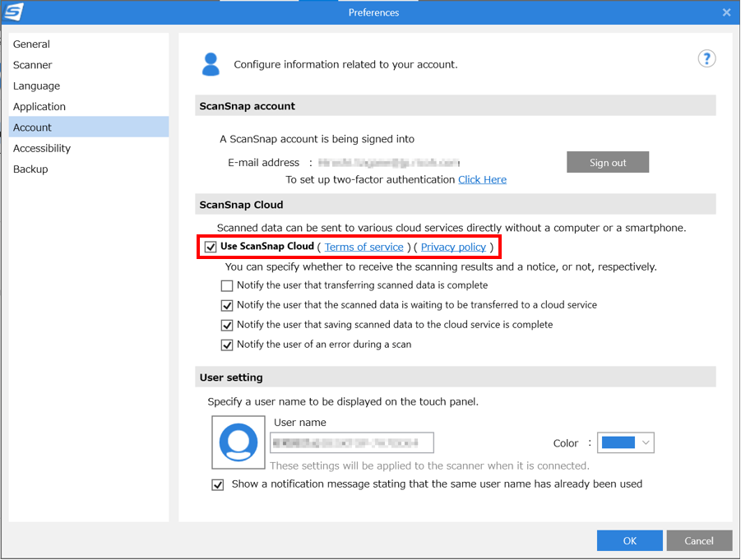This screenshot has height=560, width=741.
Task: Toggle the Use ScanSnap Cloud checkbox
Action: (x=211, y=247)
